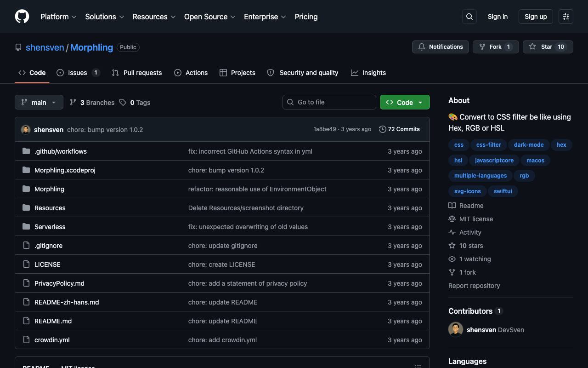This screenshot has width=588, height=368.
Task: Open the 3 Branches link
Action: 92,102
